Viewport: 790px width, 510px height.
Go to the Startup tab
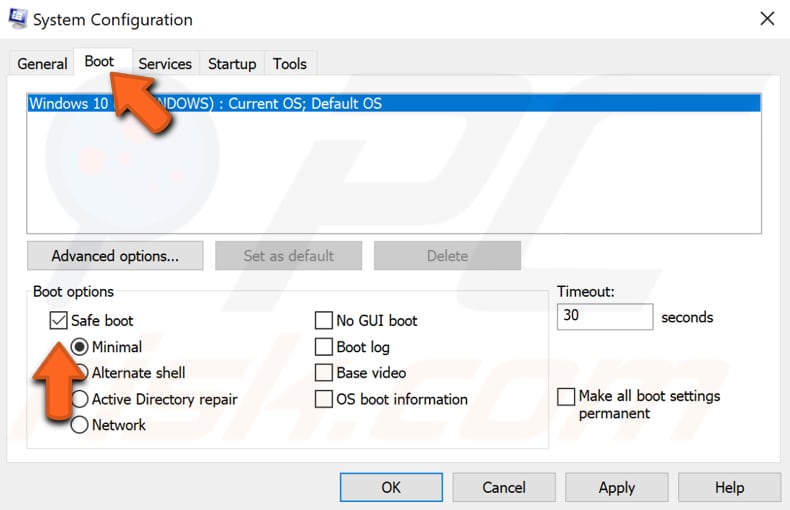[232, 64]
